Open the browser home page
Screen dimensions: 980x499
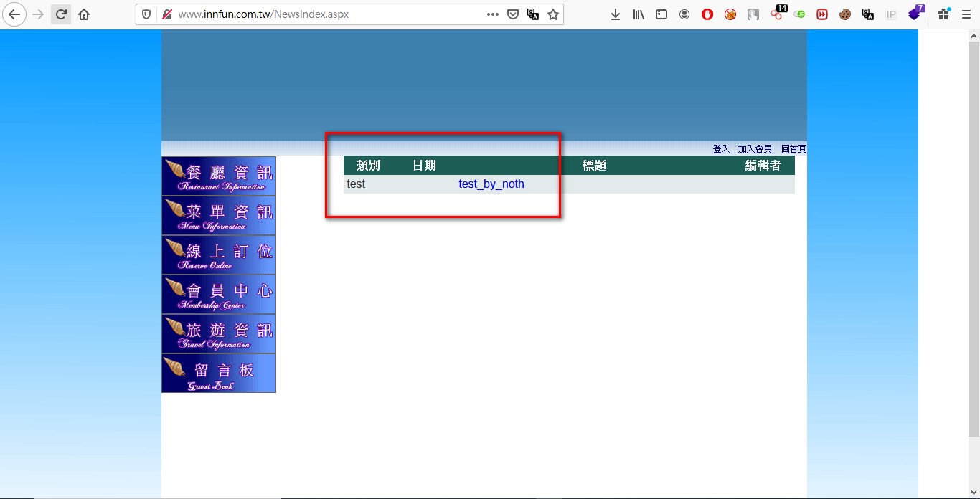84,14
